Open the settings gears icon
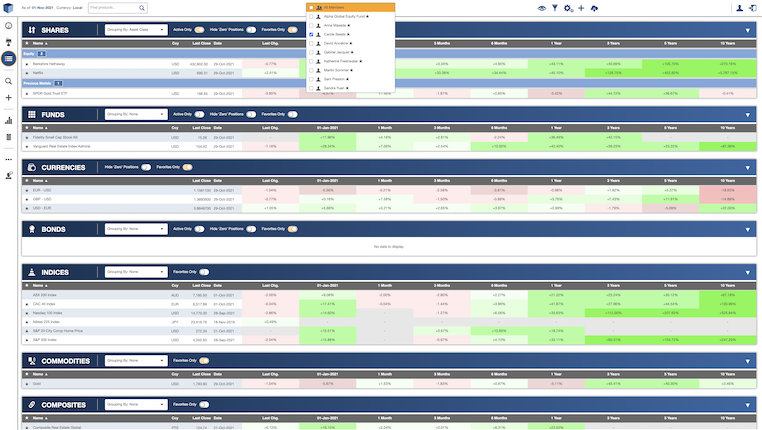This screenshot has height=430, width=762. (568, 8)
